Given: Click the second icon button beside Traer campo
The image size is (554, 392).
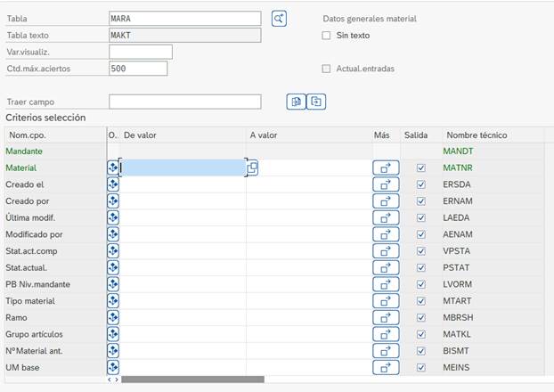Looking at the screenshot, I should [316, 102].
